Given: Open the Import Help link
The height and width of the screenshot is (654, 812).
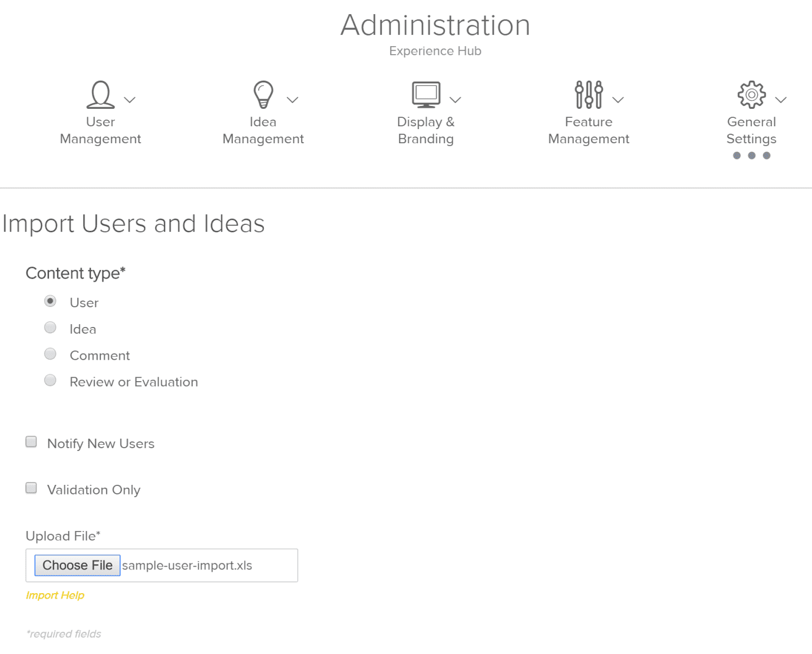Looking at the screenshot, I should coord(55,595).
